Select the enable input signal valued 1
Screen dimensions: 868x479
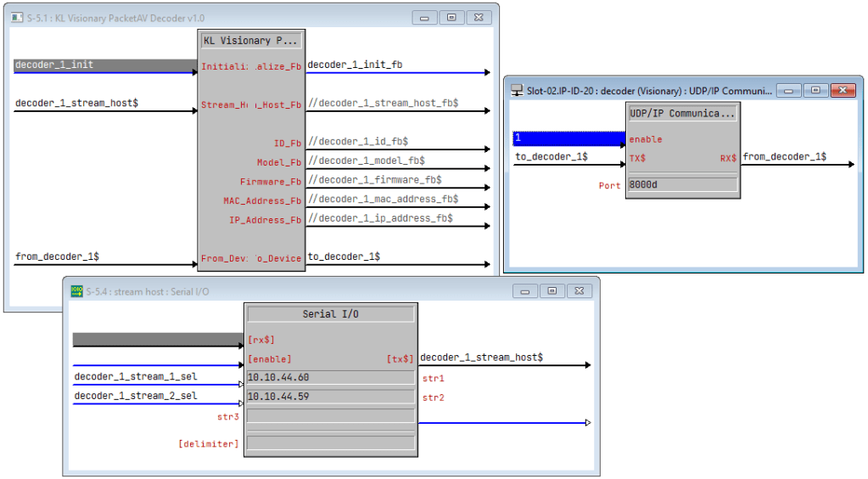pyautogui.click(x=568, y=138)
